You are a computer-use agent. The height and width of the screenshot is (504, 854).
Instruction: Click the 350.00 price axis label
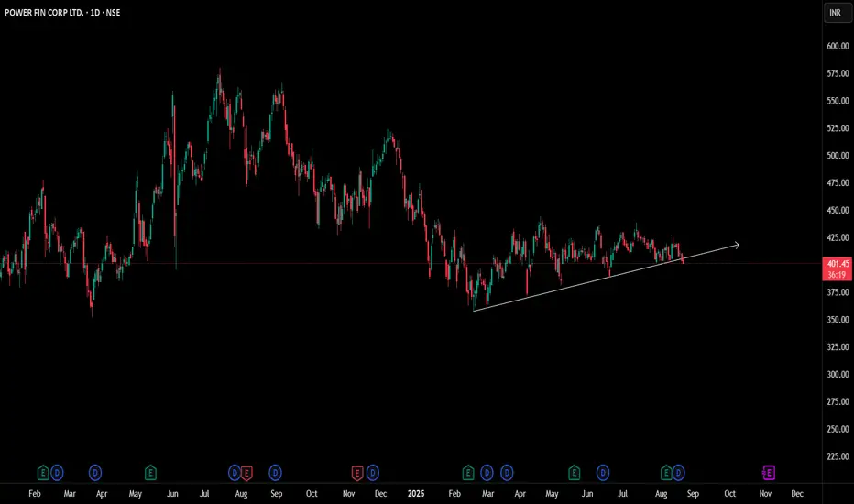[x=838, y=320]
